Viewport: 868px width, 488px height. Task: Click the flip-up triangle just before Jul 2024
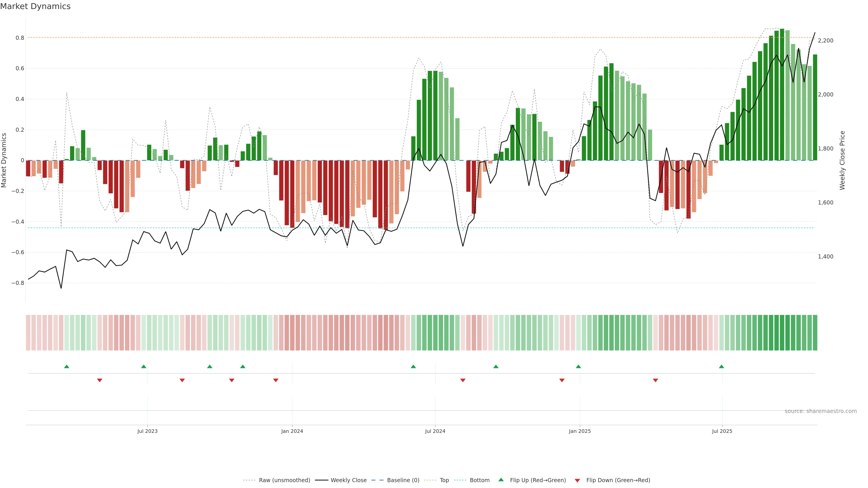pyautogui.click(x=413, y=366)
